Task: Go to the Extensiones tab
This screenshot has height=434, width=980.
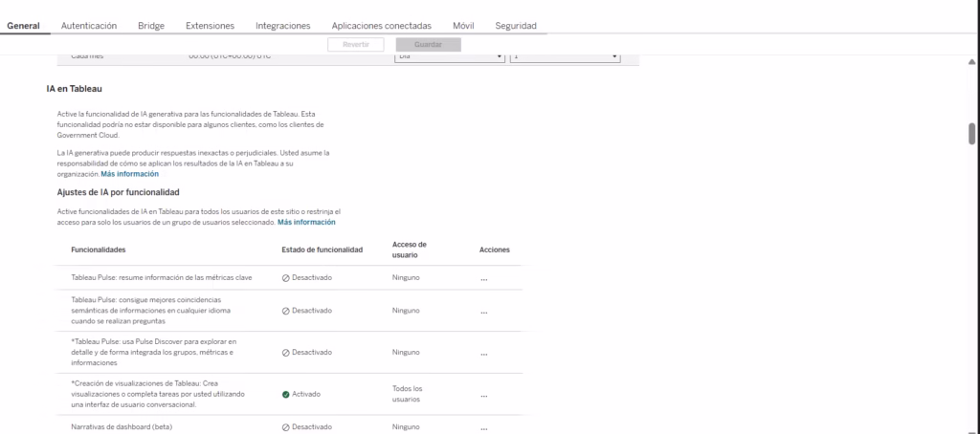Action: [x=210, y=26]
